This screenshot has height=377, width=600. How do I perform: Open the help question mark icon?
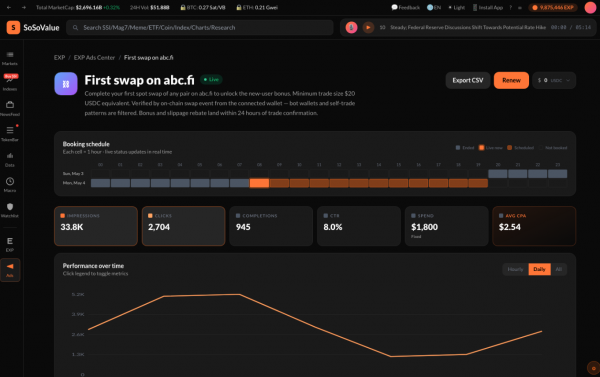pyautogui.click(x=510, y=7)
